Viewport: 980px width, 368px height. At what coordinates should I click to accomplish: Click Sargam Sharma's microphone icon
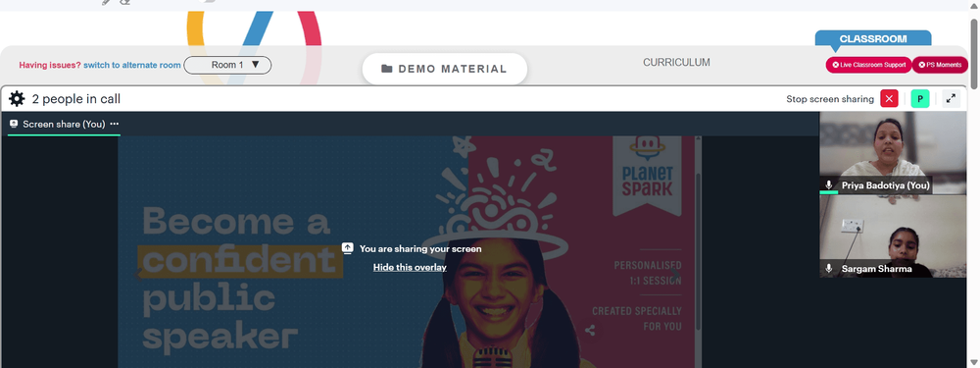click(829, 269)
